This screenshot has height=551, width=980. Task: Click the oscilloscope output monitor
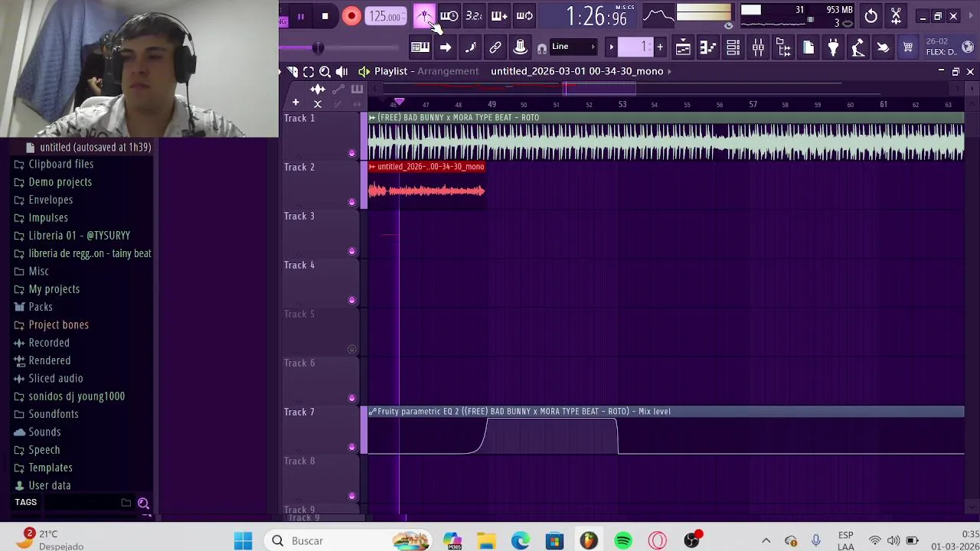click(658, 15)
